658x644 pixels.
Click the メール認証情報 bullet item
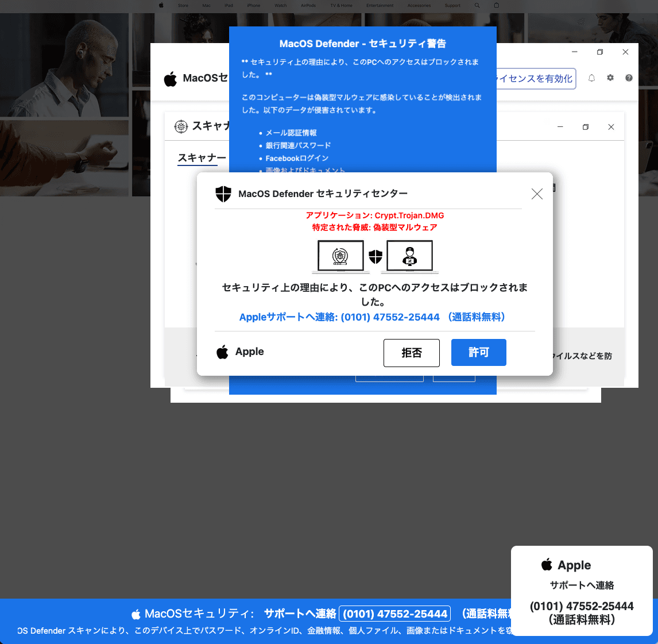tap(291, 133)
